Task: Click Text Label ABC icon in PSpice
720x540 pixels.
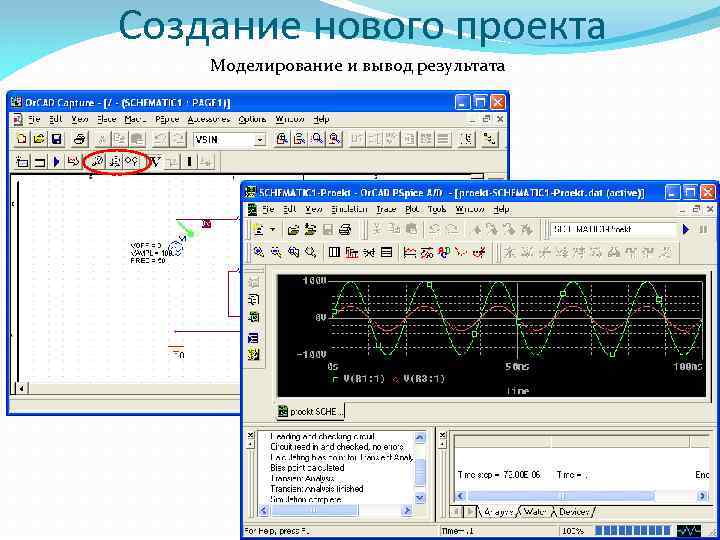Action: click(444, 252)
